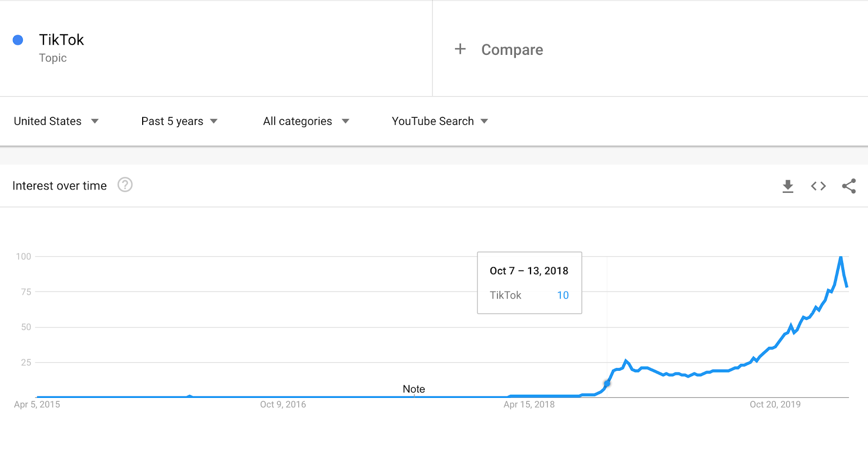Add a Compare search term
The height and width of the screenshot is (462, 868).
[512, 49]
